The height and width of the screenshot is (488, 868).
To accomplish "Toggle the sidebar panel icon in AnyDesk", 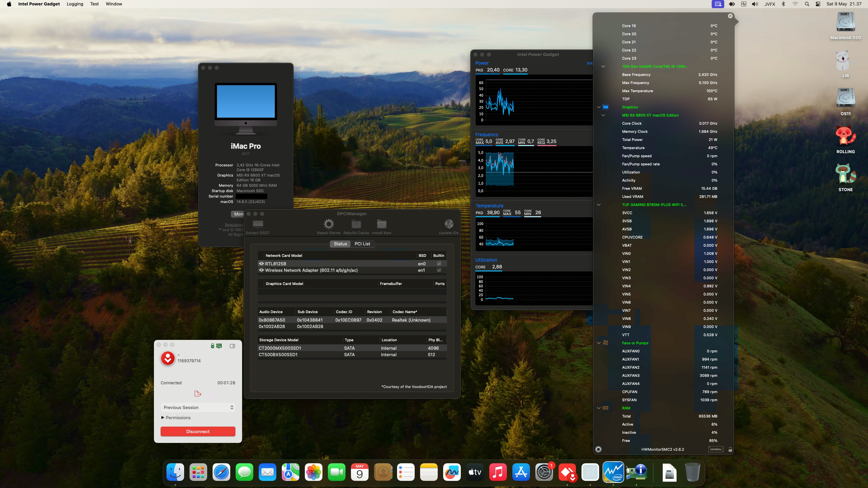I will [232, 346].
